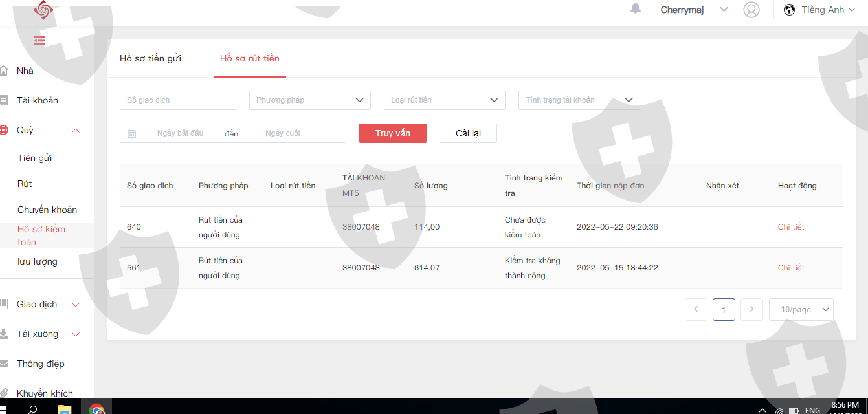Open Rút in the sidebar

pos(25,184)
